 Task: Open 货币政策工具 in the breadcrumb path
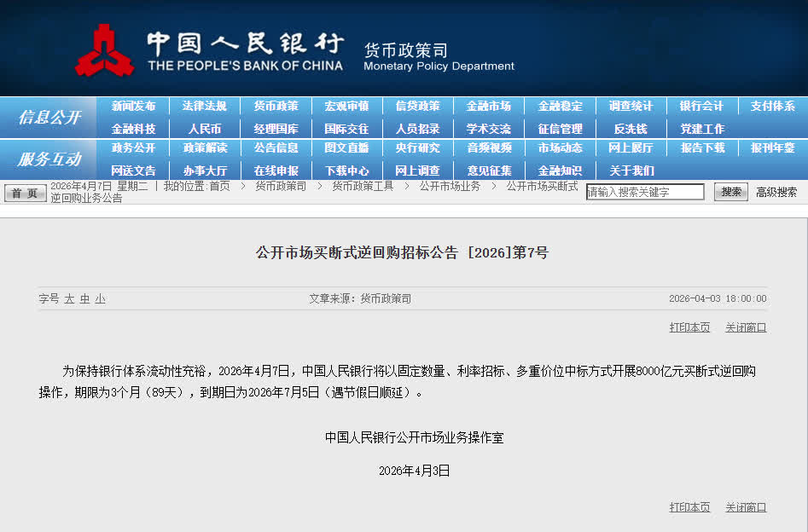pos(363,186)
